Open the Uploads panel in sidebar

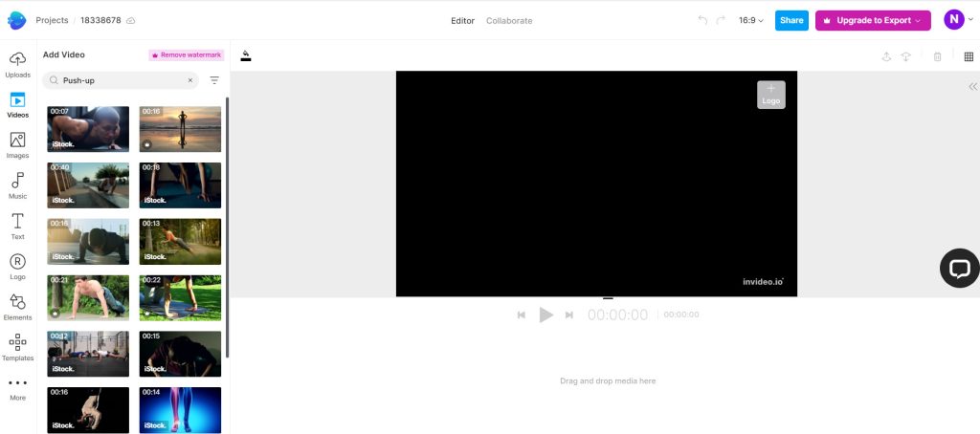17,63
